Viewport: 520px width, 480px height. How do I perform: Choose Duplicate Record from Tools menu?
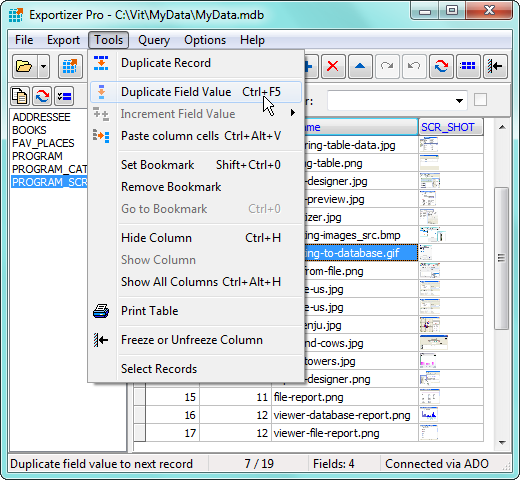coord(196,63)
